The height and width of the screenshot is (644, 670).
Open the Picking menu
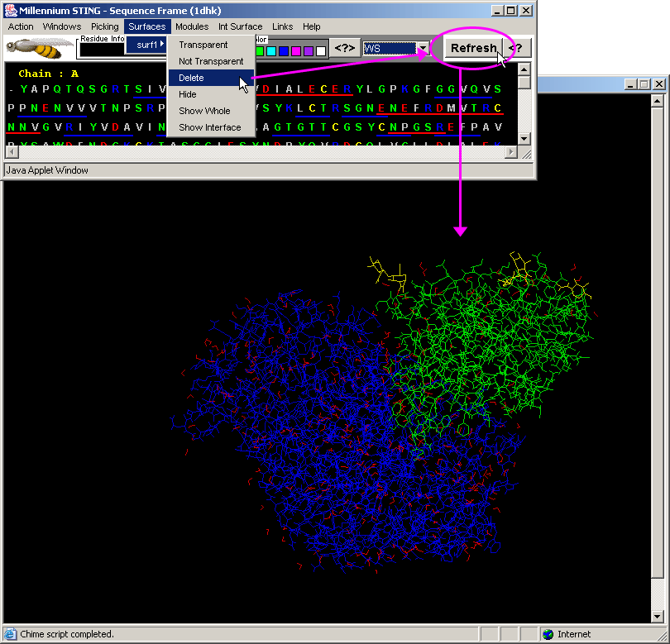point(105,26)
